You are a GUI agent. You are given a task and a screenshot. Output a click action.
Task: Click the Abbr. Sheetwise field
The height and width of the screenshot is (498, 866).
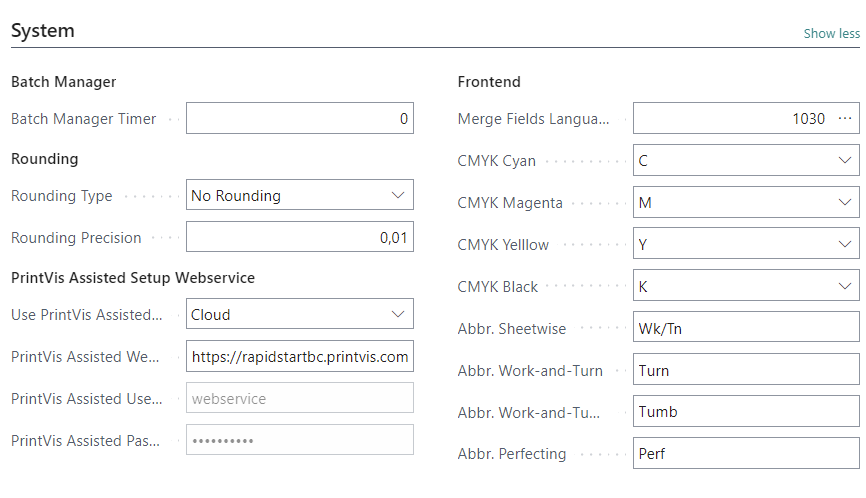tap(746, 327)
